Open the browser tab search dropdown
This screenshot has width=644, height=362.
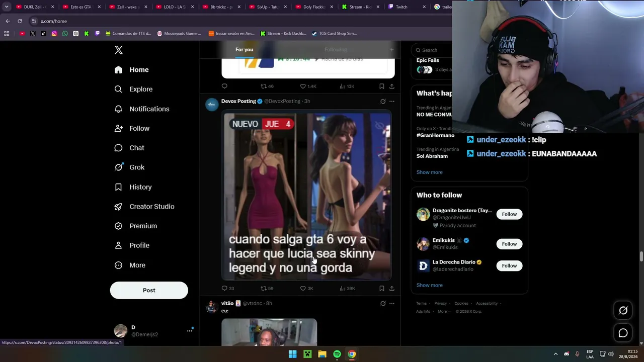7,7
